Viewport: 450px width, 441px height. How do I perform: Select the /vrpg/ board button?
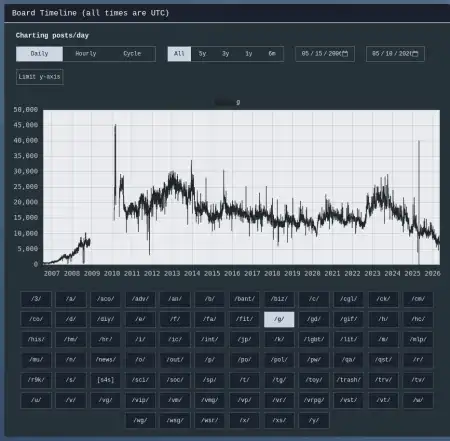(x=314, y=400)
